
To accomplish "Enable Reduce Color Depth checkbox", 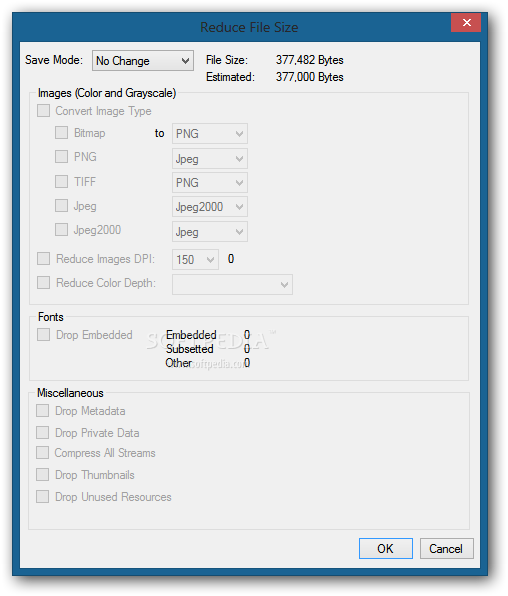I will (43, 282).
